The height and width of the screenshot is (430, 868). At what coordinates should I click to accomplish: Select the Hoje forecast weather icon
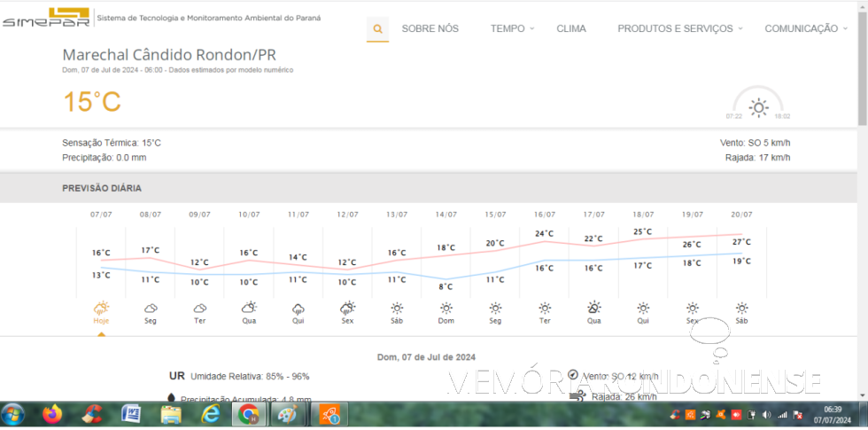click(x=101, y=309)
